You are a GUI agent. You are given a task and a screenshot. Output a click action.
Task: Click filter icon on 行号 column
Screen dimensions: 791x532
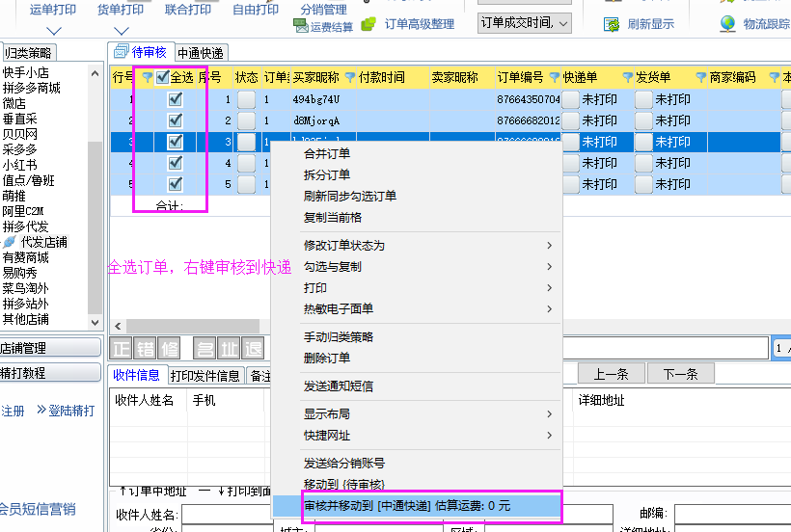[x=147, y=77]
